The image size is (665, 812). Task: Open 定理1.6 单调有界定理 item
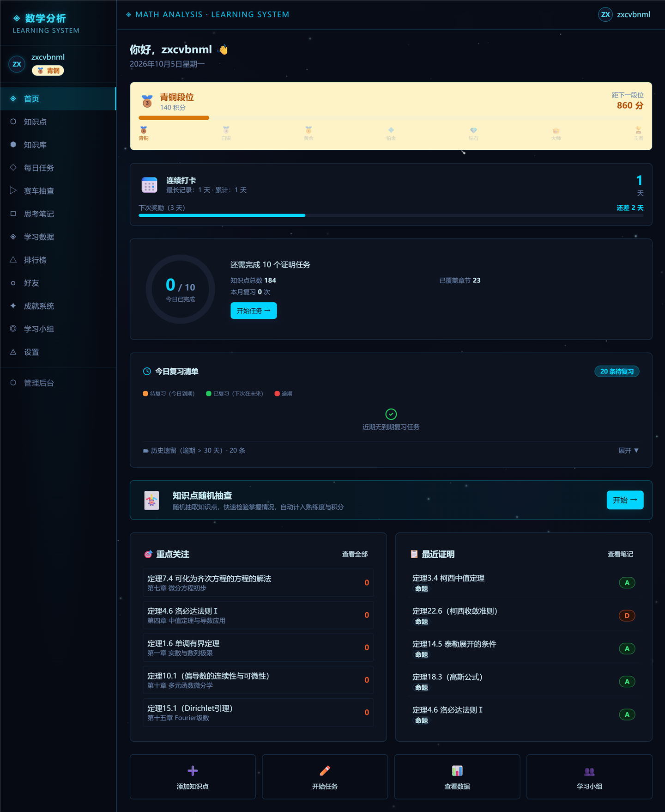pos(258,647)
